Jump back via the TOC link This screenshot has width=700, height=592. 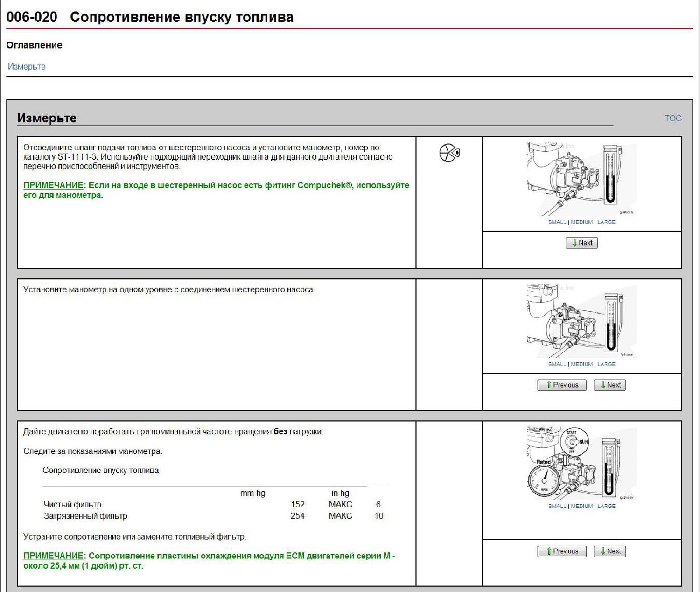pyautogui.click(x=673, y=118)
